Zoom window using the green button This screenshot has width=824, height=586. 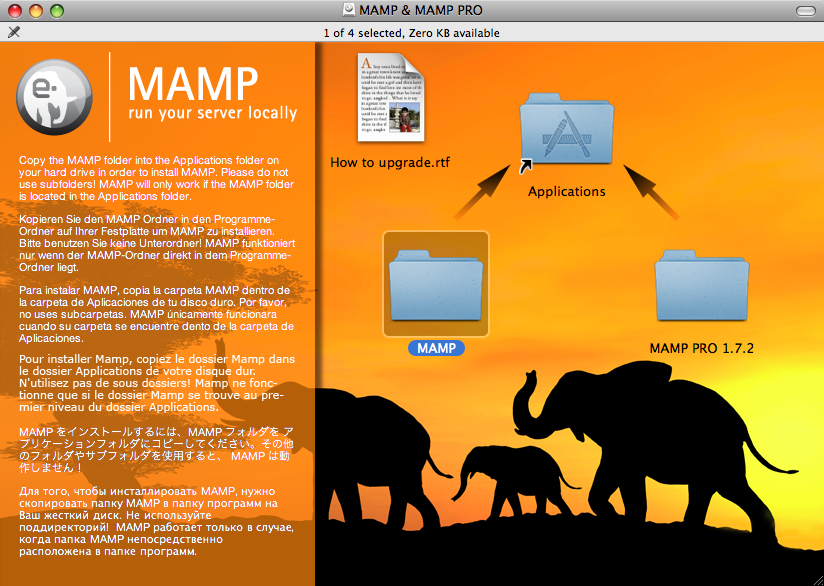point(56,11)
